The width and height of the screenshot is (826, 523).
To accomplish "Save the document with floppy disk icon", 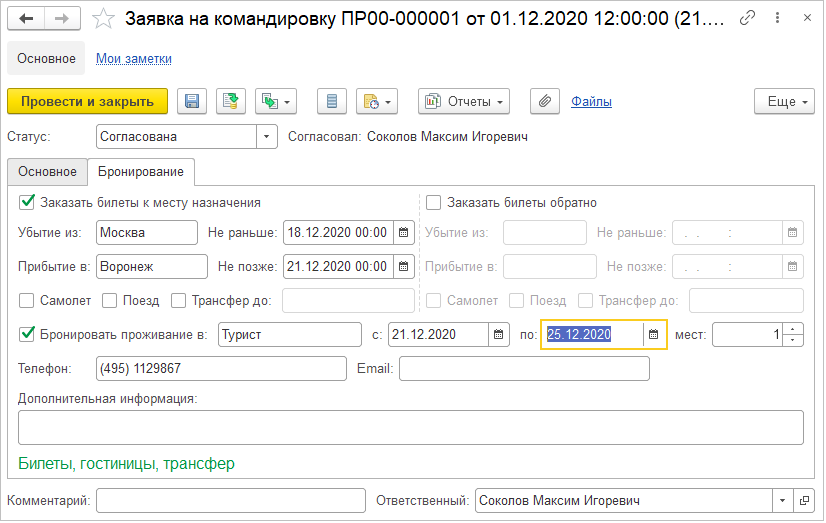I will 192,101.
